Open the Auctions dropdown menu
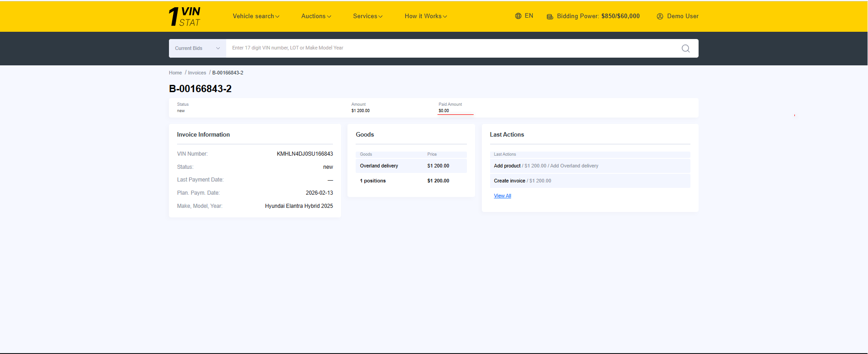 click(x=316, y=16)
